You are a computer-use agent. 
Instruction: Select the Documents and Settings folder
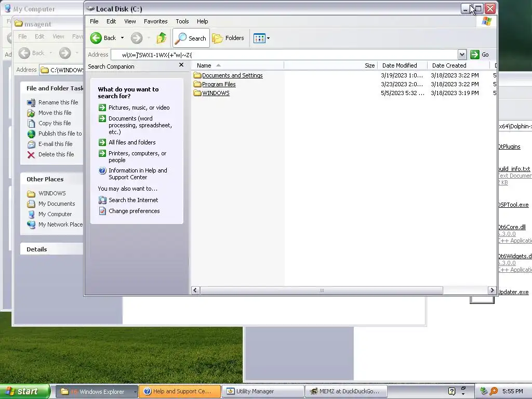[232, 75]
